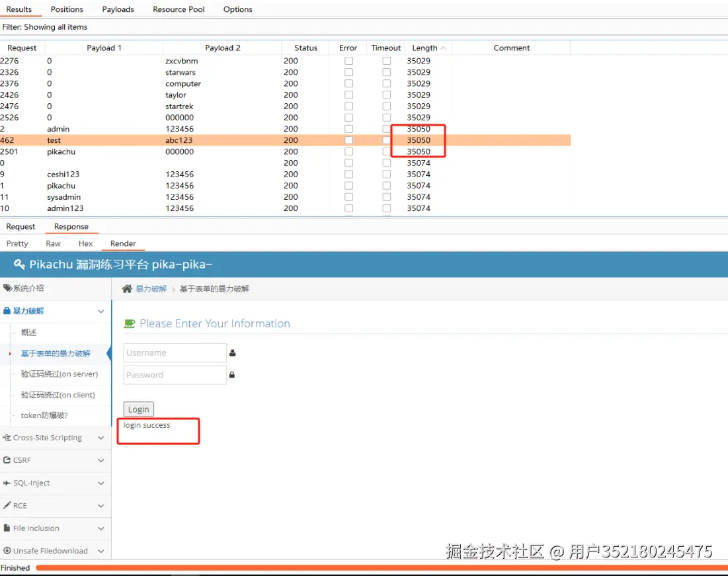Select the result row with payload ceshi123
The height and width of the screenshot is (576, 728).
point(285,174)
